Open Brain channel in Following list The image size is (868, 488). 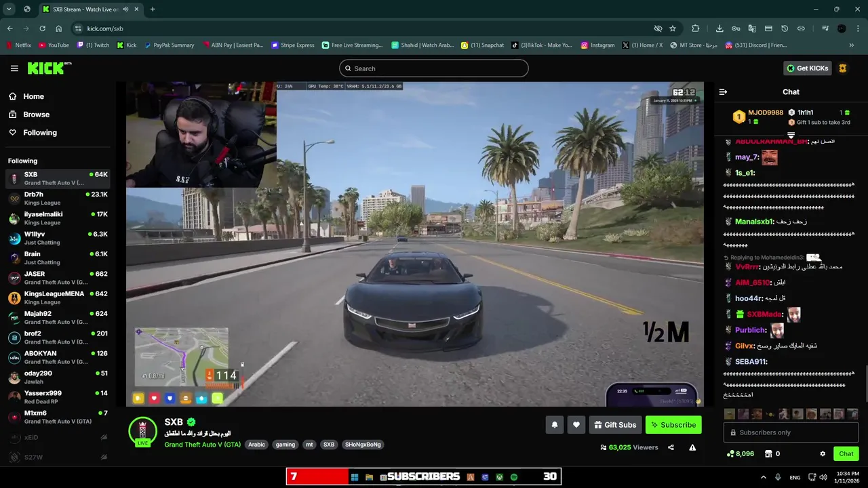click(x=58, y=258)
